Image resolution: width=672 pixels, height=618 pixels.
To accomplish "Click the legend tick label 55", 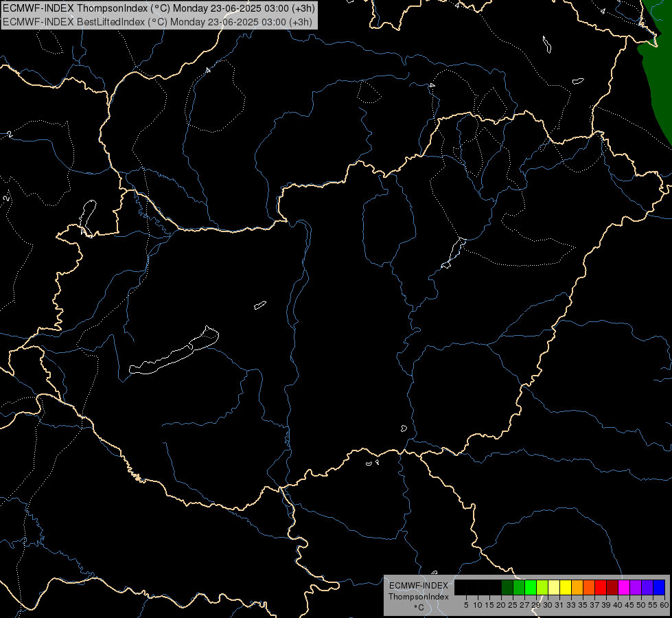I will [653, 605].
